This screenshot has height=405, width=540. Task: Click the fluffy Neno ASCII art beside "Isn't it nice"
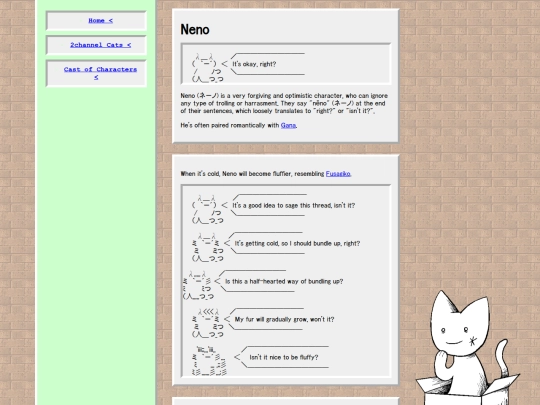pyautogui.click(x=209, y=361)
